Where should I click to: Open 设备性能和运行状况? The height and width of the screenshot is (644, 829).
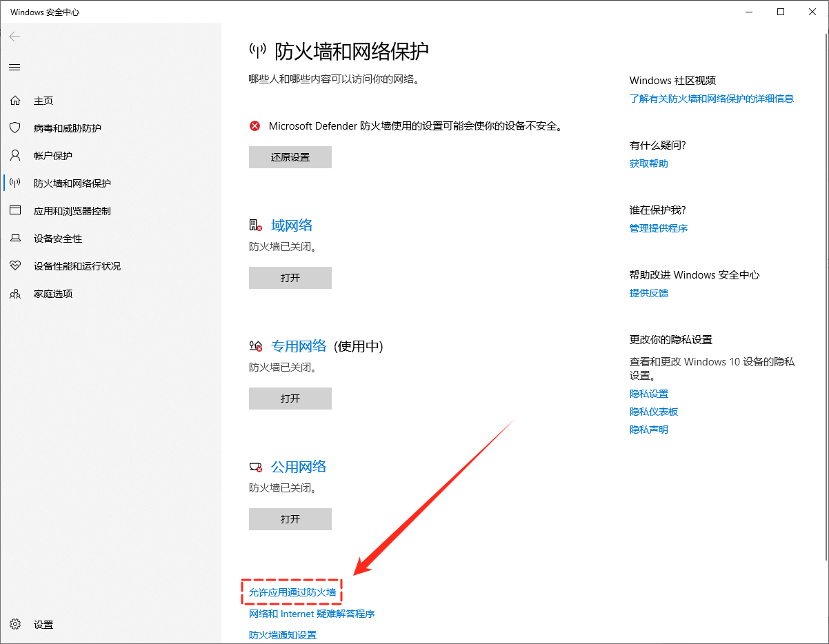77,266
